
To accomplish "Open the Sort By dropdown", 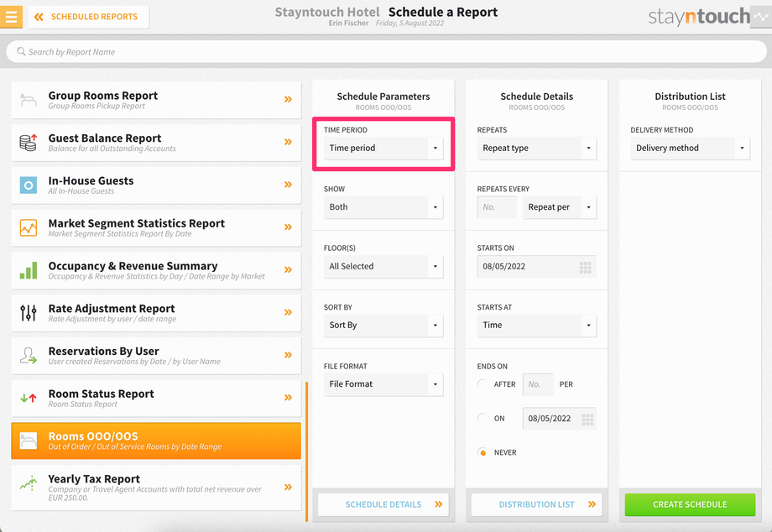I will tap(383, 326).
